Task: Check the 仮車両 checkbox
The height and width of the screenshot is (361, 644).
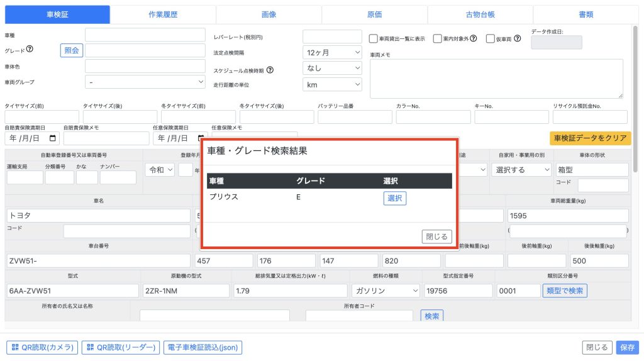Action: pos(491,38)
